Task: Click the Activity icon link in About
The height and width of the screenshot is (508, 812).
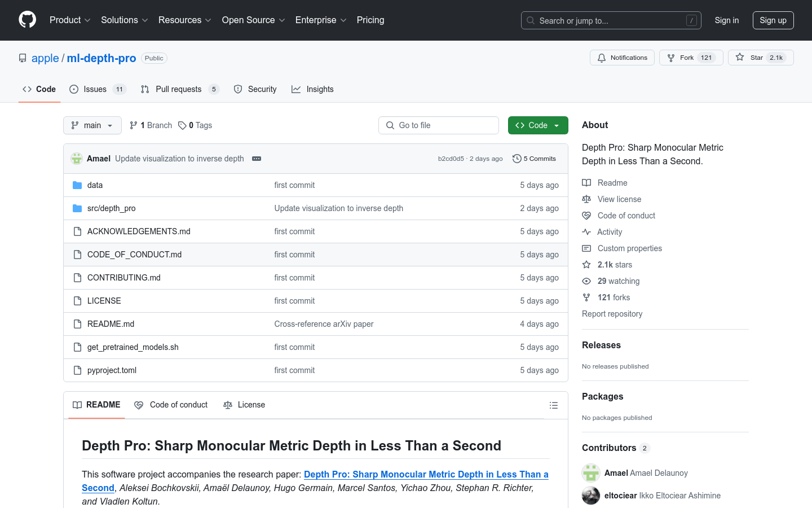Action: (x=586, y=232)
